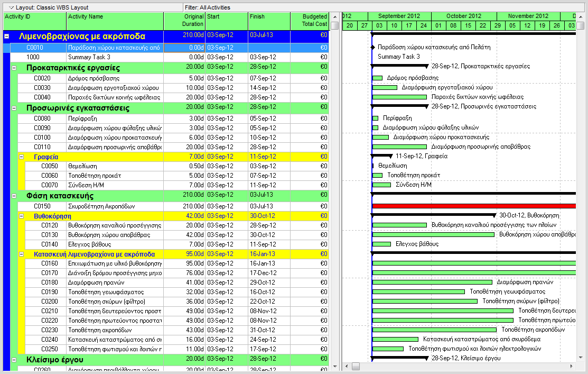Viewport: 588px width, 374px height.
Task: Click the September 2012 timescale header
Action: click(x=399, y=16)
